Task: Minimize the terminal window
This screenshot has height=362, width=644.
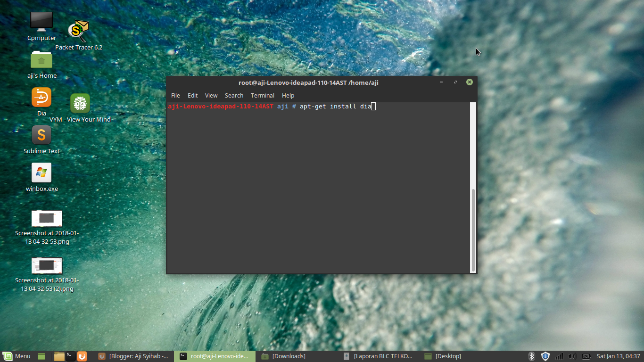Action: tap(441, 82)
